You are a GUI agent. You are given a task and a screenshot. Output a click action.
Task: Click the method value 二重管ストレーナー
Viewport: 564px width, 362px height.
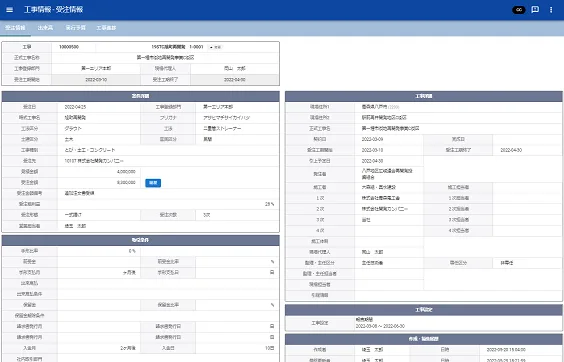[222, 128]
